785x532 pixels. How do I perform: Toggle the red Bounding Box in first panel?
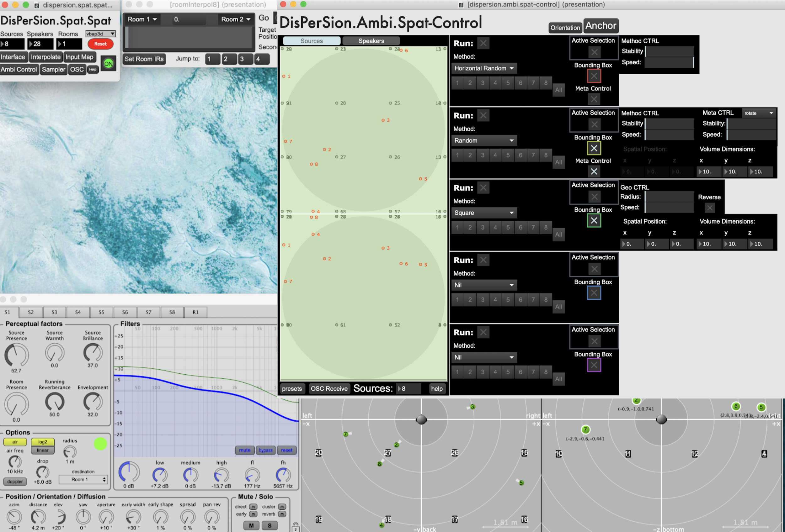(594, 76)
